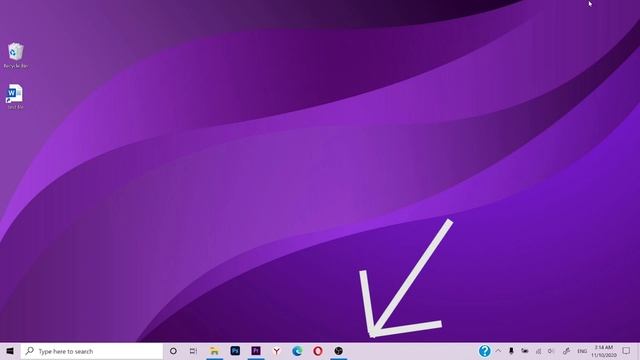This screenshot has height=360, width=640.
Task: Click the 'Type here to search' box
Action: pyautogui.click(x=92, y=351)
